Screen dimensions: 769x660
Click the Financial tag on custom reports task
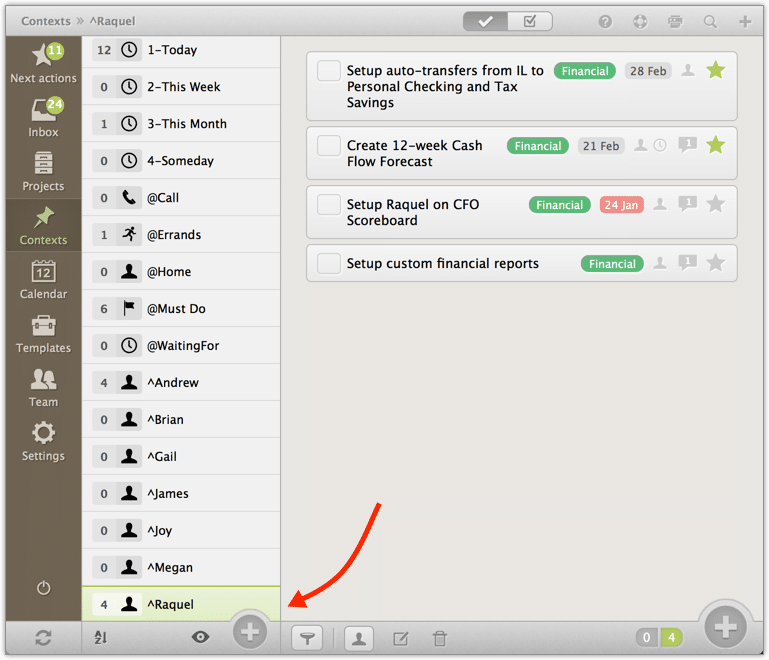612,264
